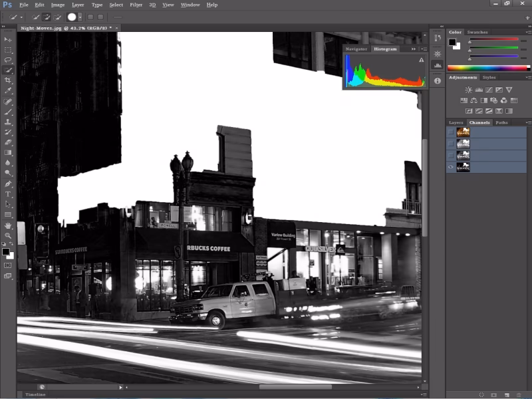Hide the composite channel using its eye toggle

coord(451,132)
